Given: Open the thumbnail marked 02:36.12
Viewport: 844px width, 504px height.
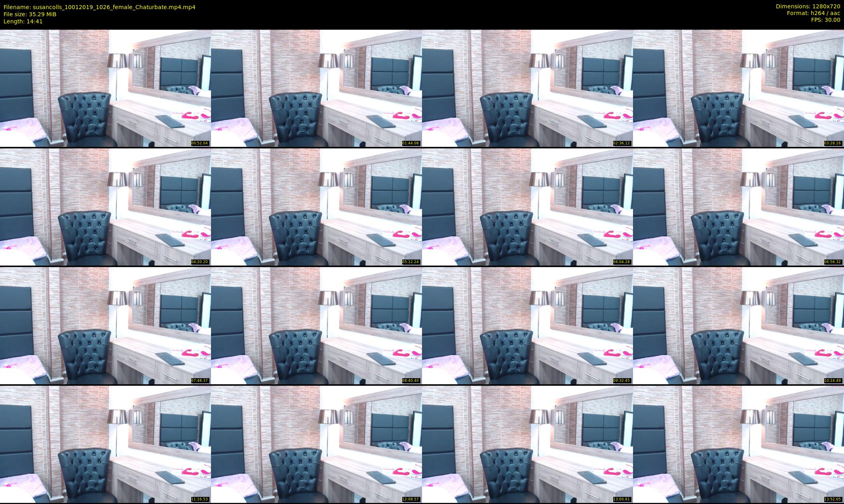Looking at the screenshot, I should pos(527,88).
